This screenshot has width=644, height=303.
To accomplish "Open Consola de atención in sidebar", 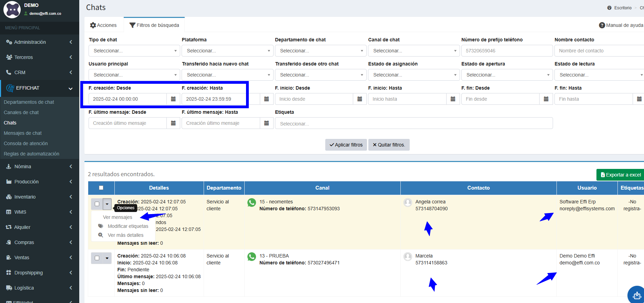I will [x=26, y=143].
